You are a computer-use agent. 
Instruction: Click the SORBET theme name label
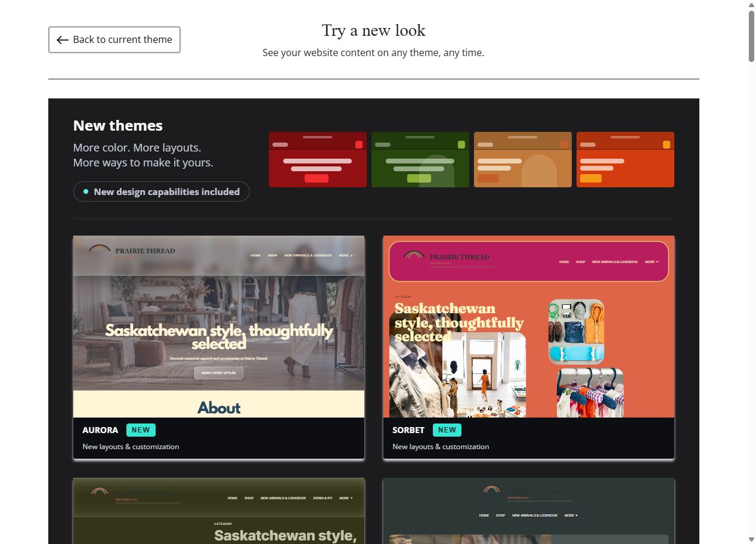coord(408,429)
